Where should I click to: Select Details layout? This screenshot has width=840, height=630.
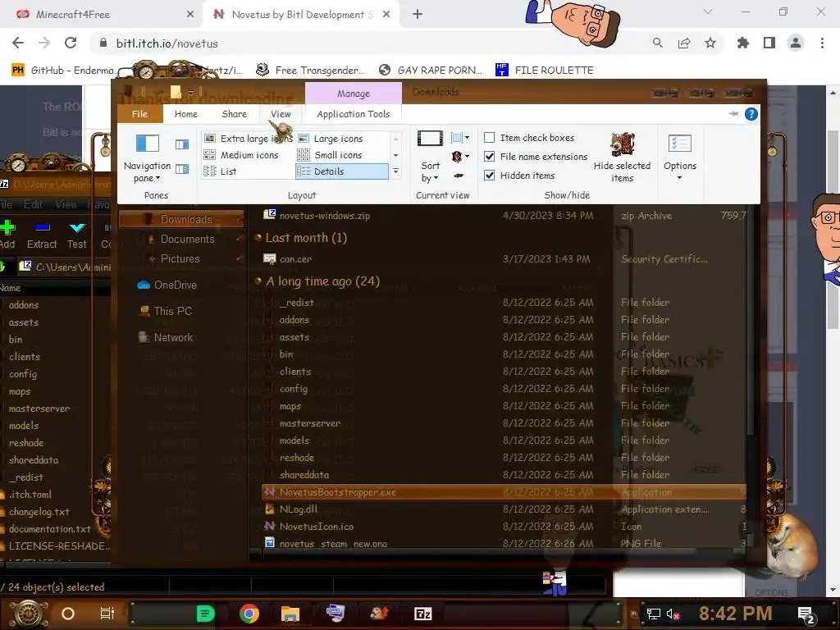pos(342,171)
